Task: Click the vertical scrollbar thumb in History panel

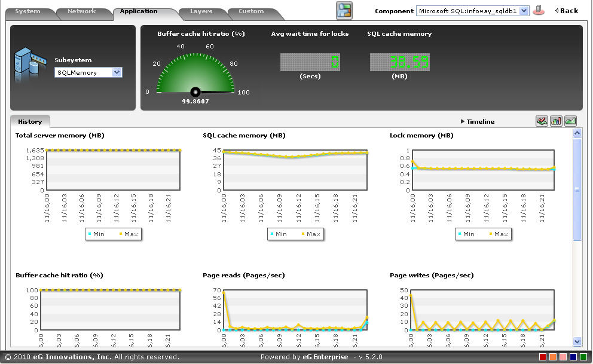Action: [x=577, y=189]
